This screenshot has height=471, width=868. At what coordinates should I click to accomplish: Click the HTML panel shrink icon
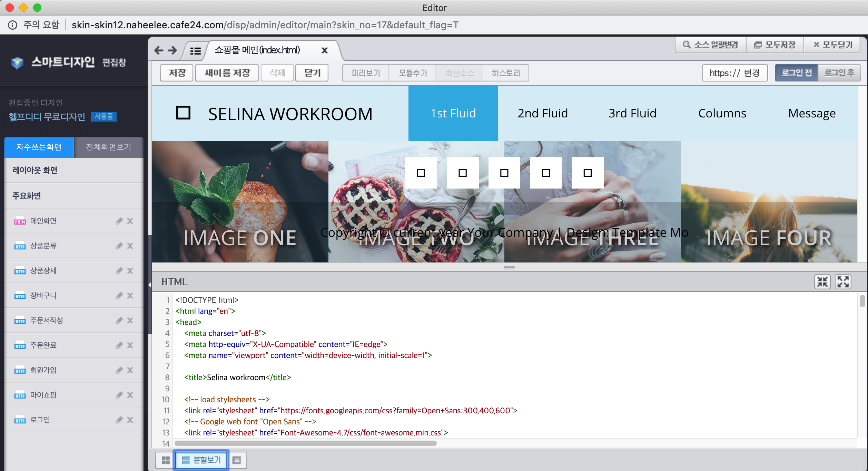pyautogui.click(x=822, y=282)
